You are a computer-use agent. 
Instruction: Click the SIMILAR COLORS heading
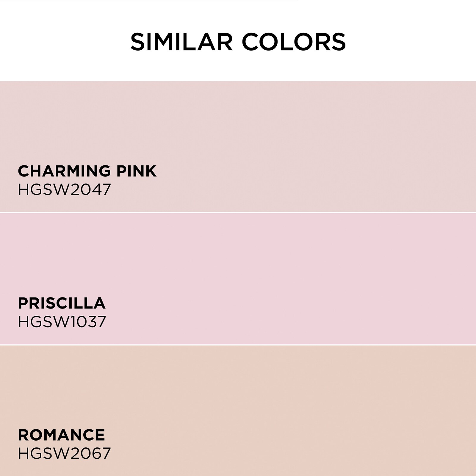pyautogui.click(x=238, y=42)
